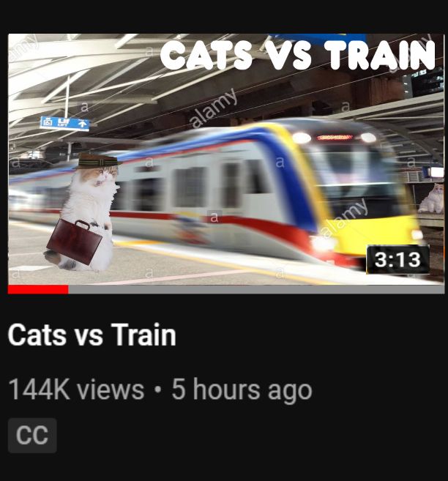Click the CATS VS TRAIN overlay text
Viewport: 448px width, 481px height.
click(298, 54)
